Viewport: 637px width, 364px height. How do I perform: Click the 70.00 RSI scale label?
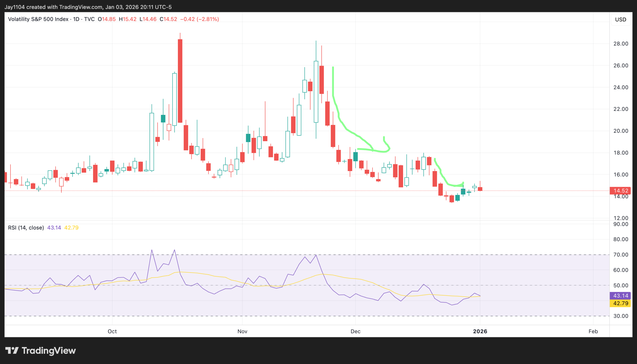coord(621,255)
